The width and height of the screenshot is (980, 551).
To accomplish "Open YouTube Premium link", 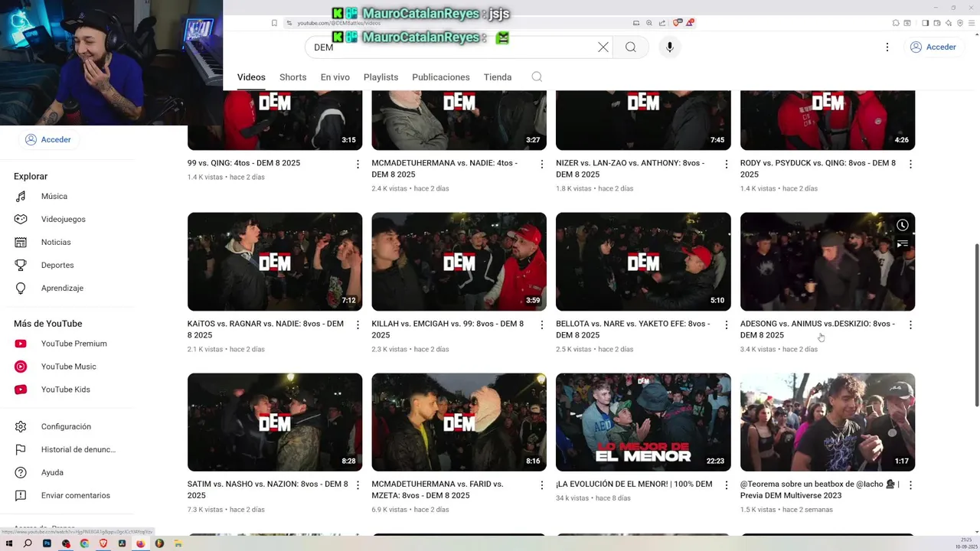I will [x=74, y=344].
